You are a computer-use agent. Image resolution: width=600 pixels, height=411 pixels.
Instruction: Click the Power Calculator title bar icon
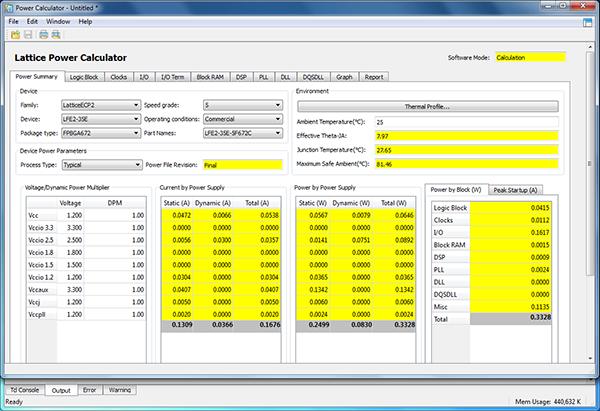[x=9, y=6]
